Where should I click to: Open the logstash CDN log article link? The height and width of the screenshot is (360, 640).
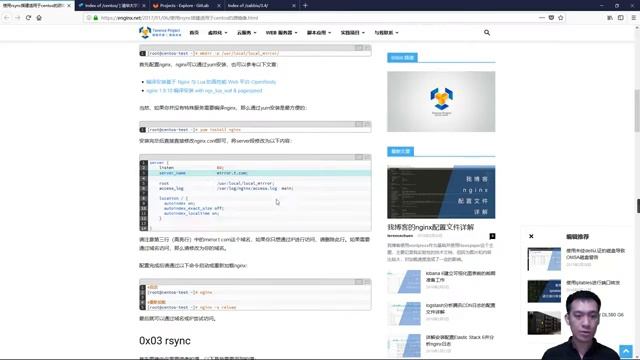click(x=460, y=309)
